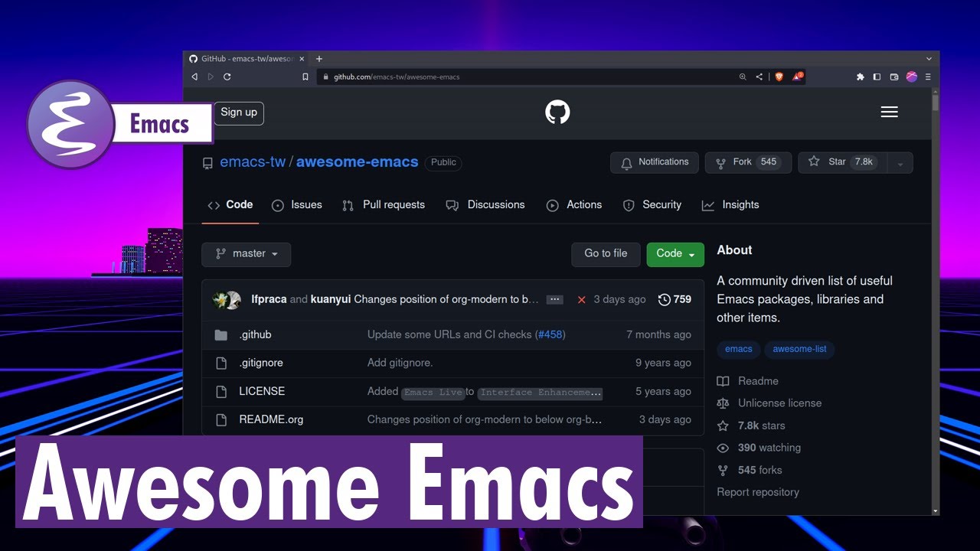Go back with the browser back arrow
Screen dimensions: 980x551
tap(194, 77)
